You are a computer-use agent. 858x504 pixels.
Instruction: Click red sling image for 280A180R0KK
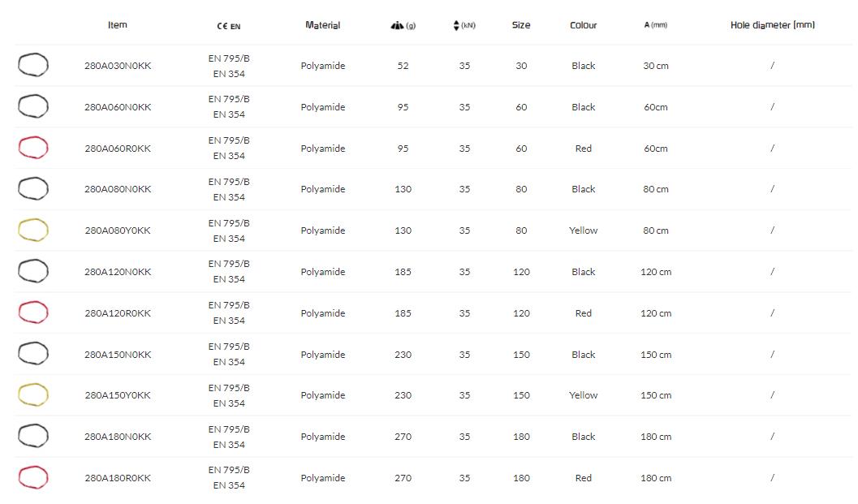click(x=33, y=477)
